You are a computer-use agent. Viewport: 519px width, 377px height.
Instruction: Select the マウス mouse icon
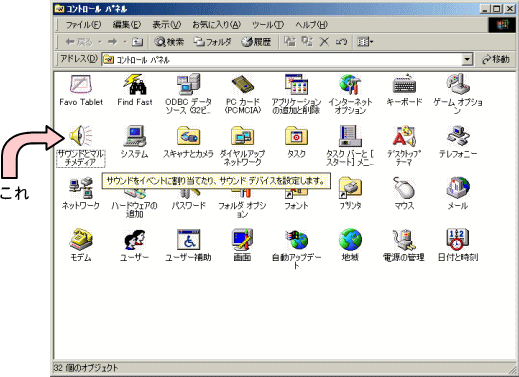click(x=404, y=188)
